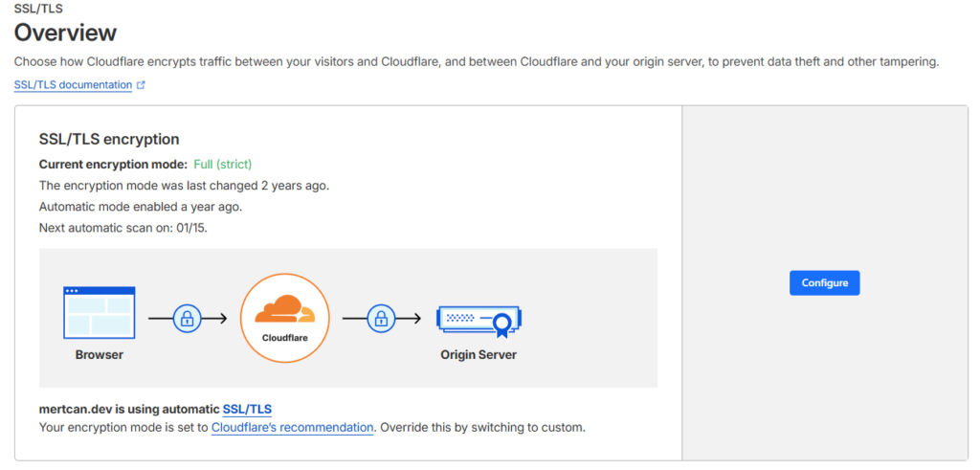The image size is (980, 470).
Task: Click the padlock between Cloudflare and Origin Server
Action: click(381, 318)
